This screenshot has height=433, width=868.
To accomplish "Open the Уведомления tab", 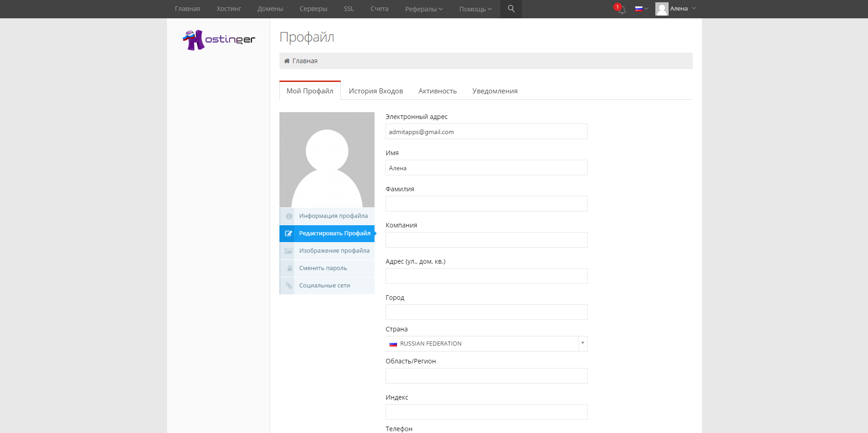I will (494, 91).
